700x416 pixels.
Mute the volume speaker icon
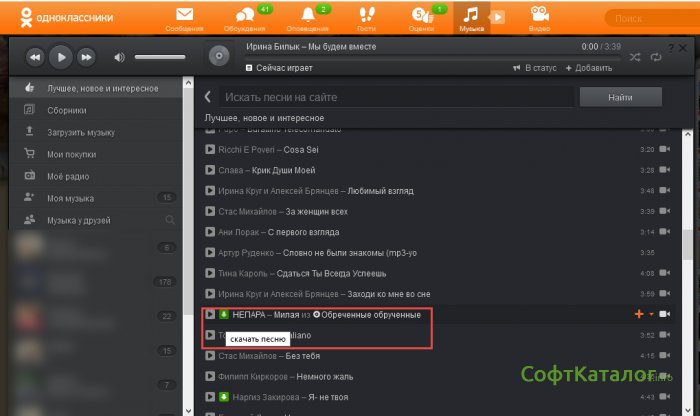(x=119, y=57)
